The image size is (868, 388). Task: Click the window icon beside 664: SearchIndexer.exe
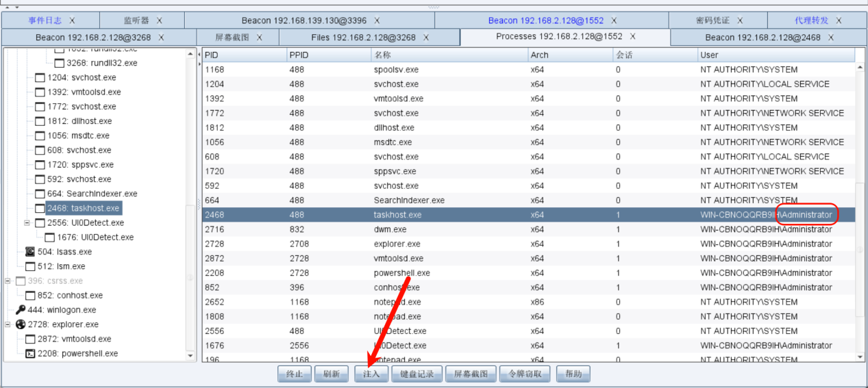coord(40,194)
